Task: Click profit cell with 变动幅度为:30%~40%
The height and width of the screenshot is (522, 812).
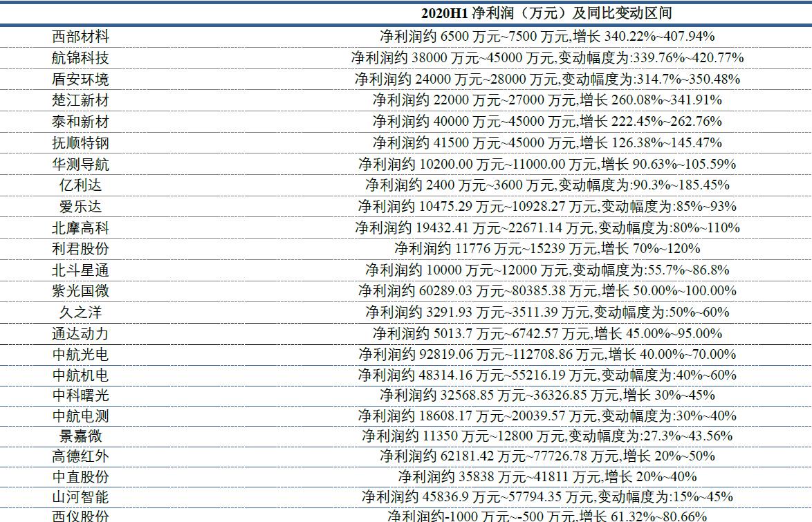Action: (547, 416)
